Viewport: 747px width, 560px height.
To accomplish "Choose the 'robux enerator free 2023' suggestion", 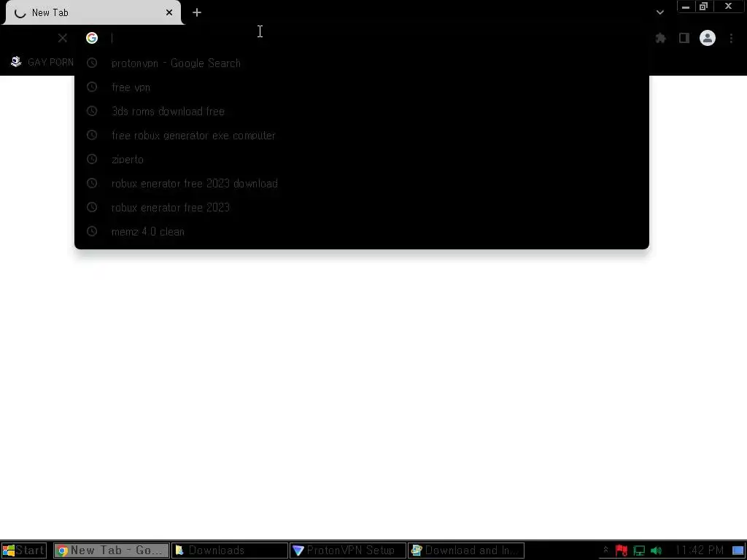I will tap(362, 207).
